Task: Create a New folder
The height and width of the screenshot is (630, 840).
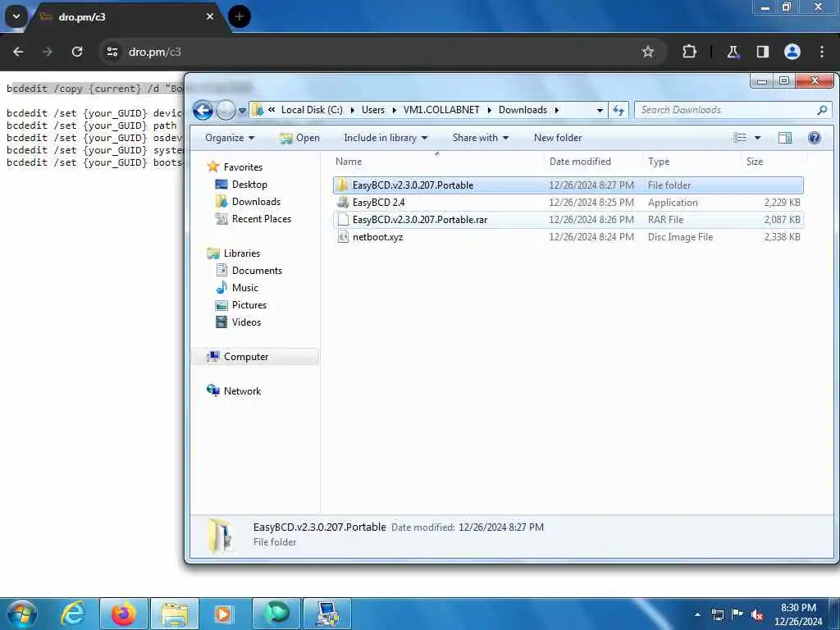Action: tap(558, 138)
